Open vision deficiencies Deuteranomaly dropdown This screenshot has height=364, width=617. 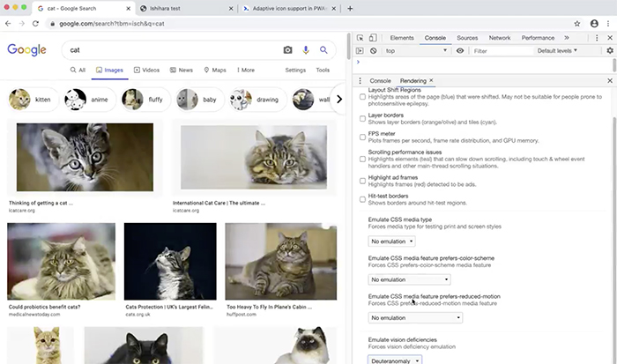point(395,360)
